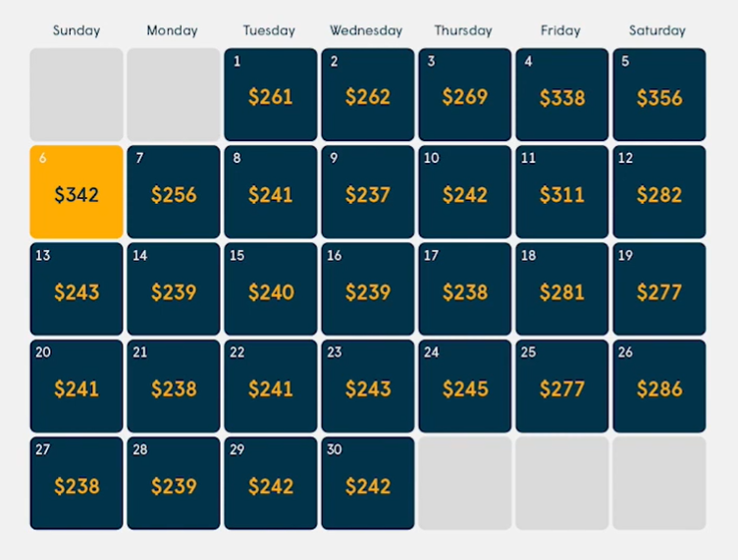Image resolution: width=738 pixels, height=560 pixels.
Task: Select the 9th priced $237
Action: [x=368, y=192]
